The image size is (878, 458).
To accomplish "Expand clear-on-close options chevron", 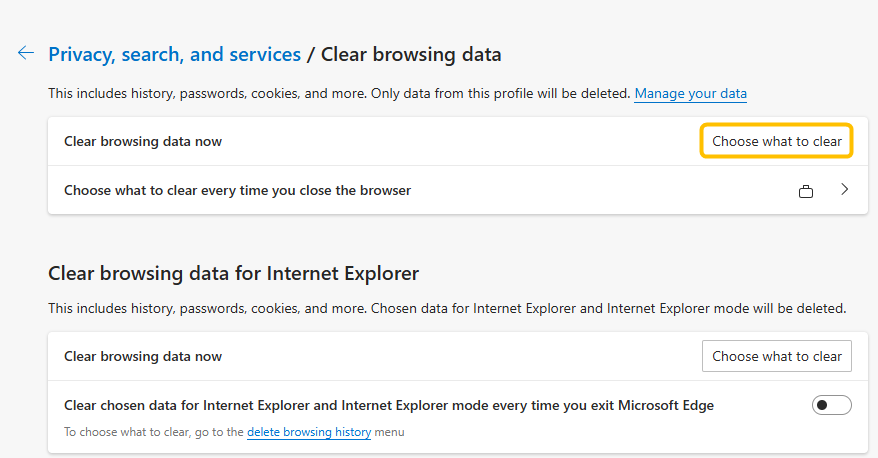I will point(844,190).
